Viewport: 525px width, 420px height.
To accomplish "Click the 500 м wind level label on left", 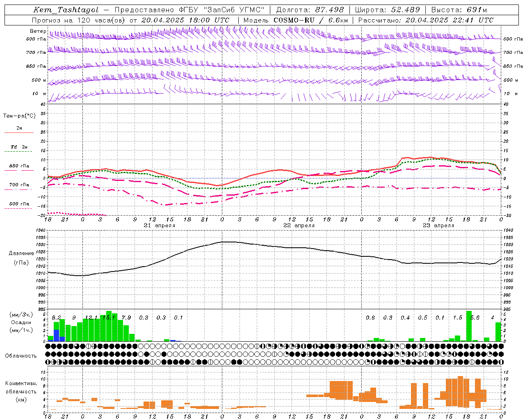I will [39, 80].
